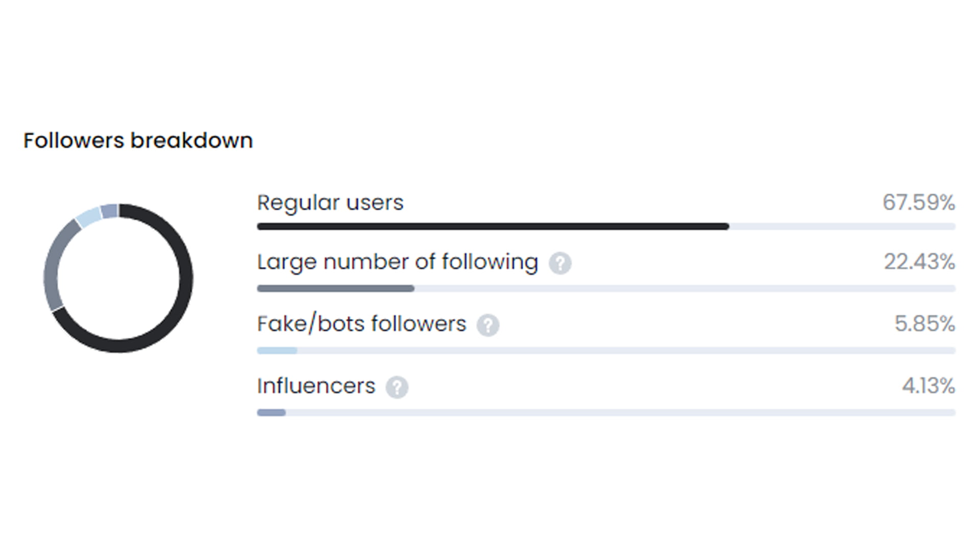Click the Regular users black progress bar
The image size is (980, 551).
tap(493, 227)
